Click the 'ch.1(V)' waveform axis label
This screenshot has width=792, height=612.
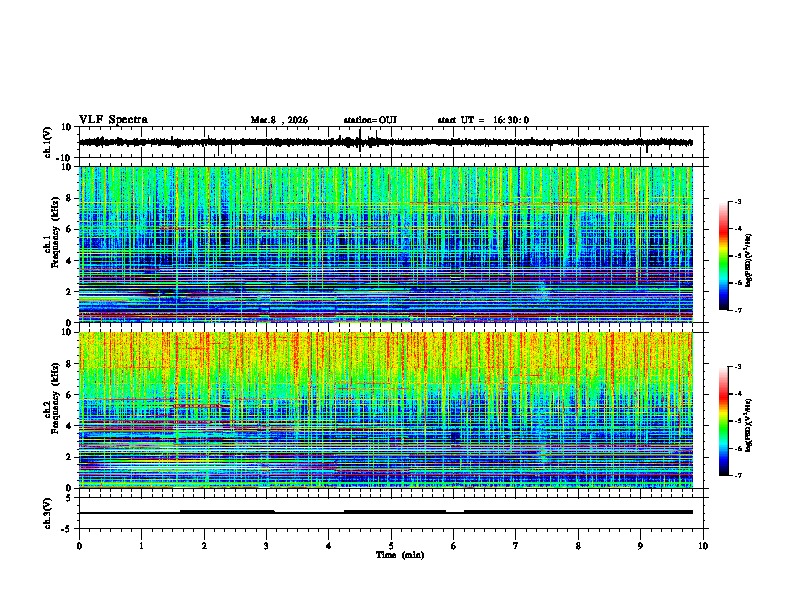point(48,142)
